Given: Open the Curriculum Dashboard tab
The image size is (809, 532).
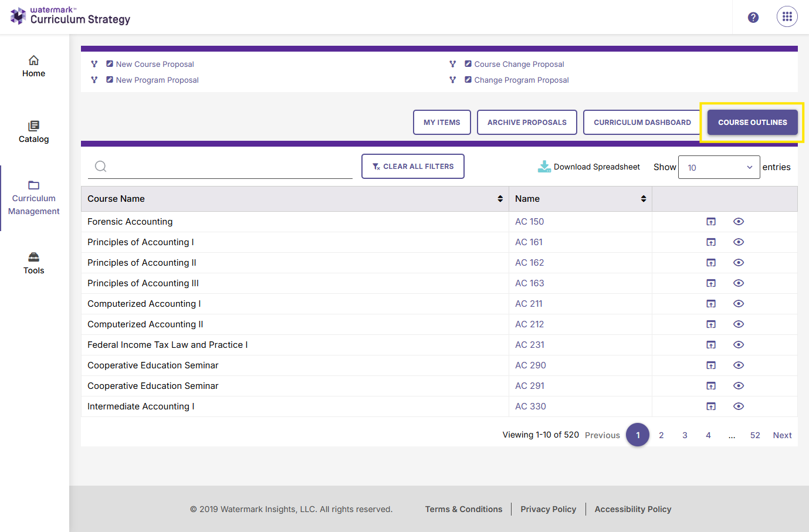Looking at the screenshot, I should click(642, 123).
